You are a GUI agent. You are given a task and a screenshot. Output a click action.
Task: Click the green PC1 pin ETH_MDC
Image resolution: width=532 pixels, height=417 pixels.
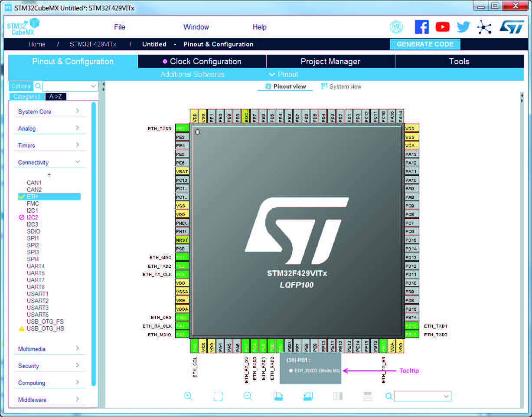coord(182,257)
